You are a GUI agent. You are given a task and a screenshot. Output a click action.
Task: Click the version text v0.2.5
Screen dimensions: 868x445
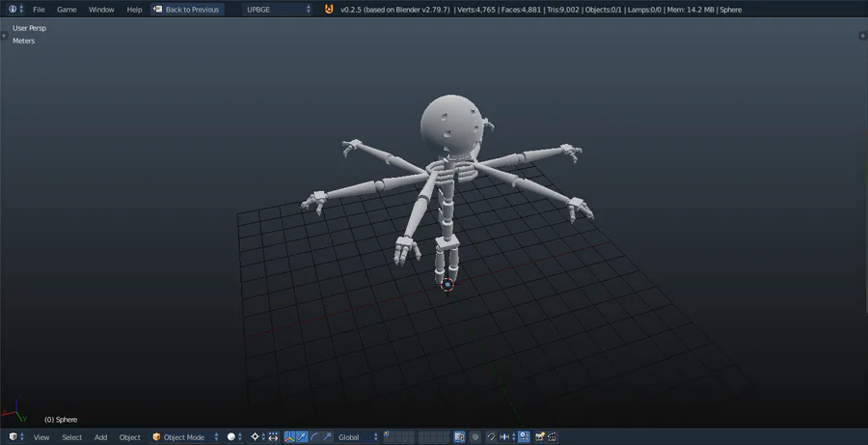350,10
